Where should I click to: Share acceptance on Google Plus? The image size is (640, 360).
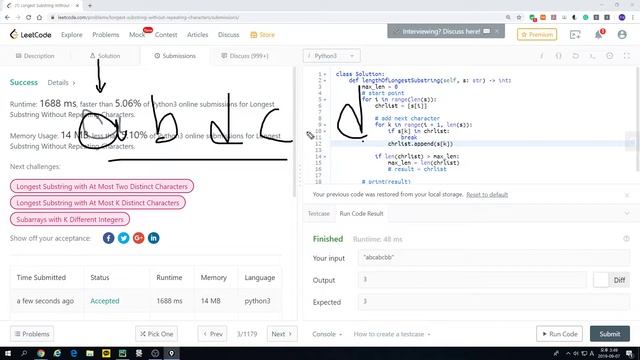tap(138, 238)
